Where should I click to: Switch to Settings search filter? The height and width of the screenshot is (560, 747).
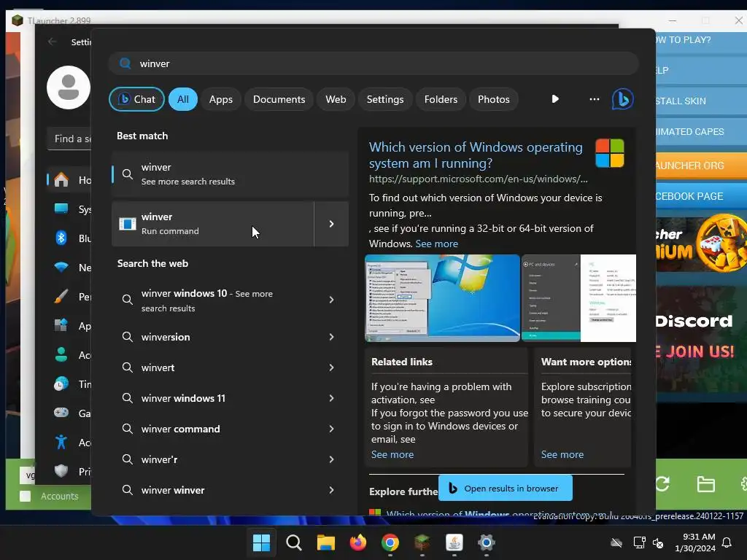(385, 99)
